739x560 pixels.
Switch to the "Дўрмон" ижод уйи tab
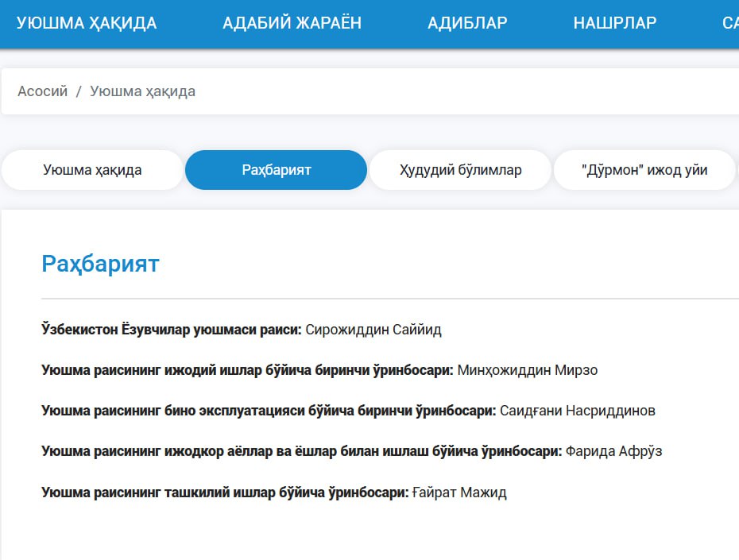[x=644, y=170]
